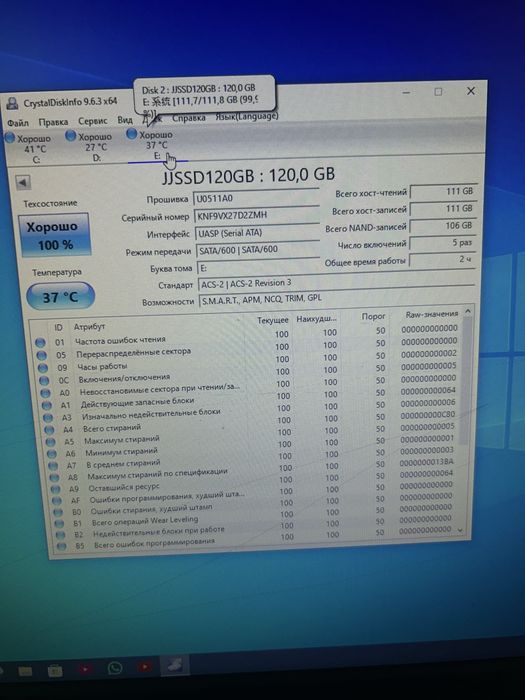Screen dimensions: 525x700
Task: Click status icon for attribute 09 Часы работы
Action: [43, 368]
